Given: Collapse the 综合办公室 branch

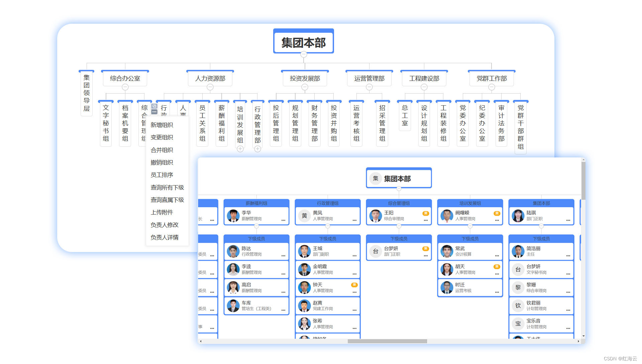Looking at the screenshot, I should click(125, 87).
